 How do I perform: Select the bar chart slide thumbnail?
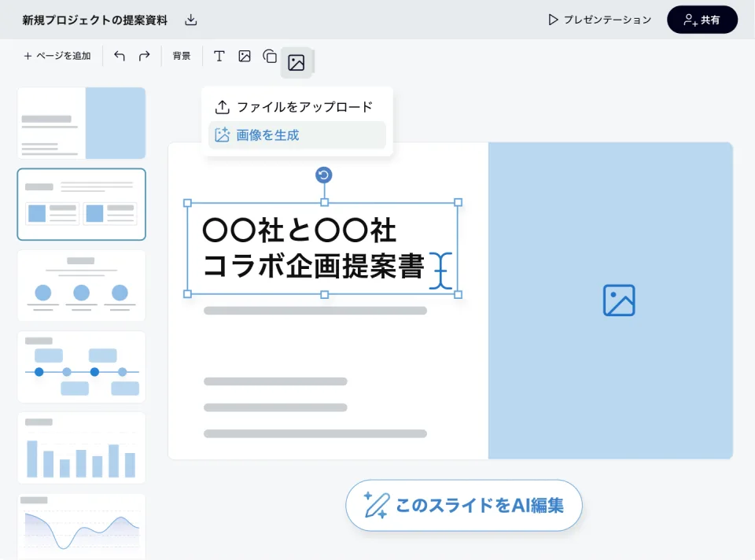click(81, 448)
